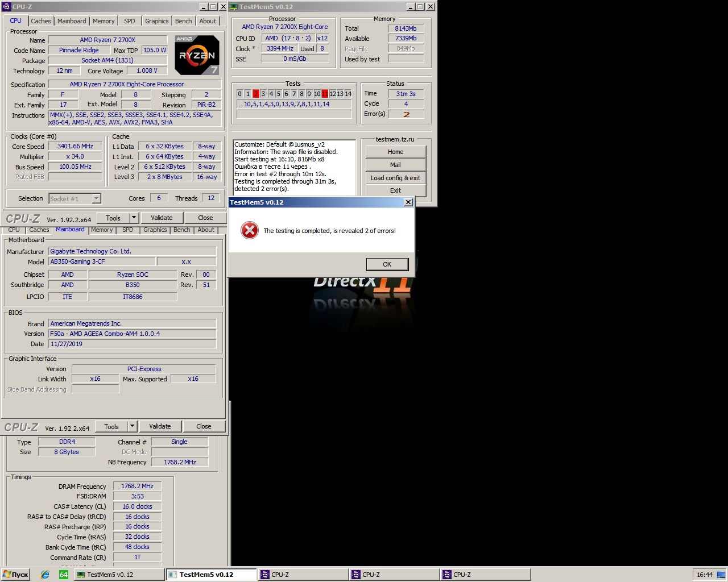Screen dimensions: 728x582
Task: Expand the Socket #1 selection dropdown
Action: point(96,198)
